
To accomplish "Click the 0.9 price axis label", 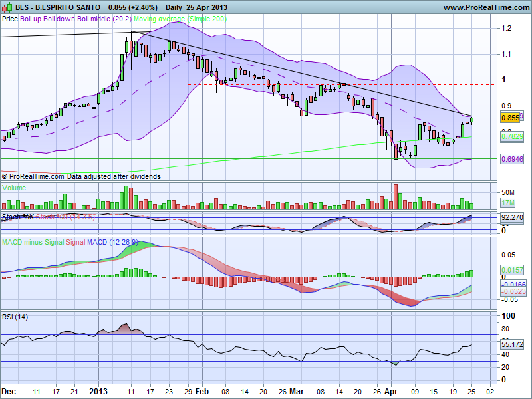I will click(507, 106).
